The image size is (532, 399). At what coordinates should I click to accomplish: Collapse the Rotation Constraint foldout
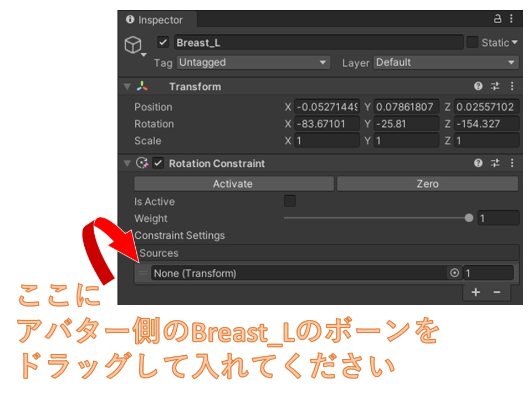[127, 163]
